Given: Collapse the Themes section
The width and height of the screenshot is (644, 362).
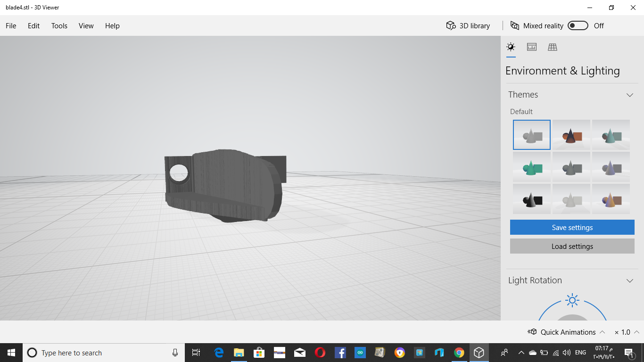Looking at the screenshot, I should pos(629,95).
